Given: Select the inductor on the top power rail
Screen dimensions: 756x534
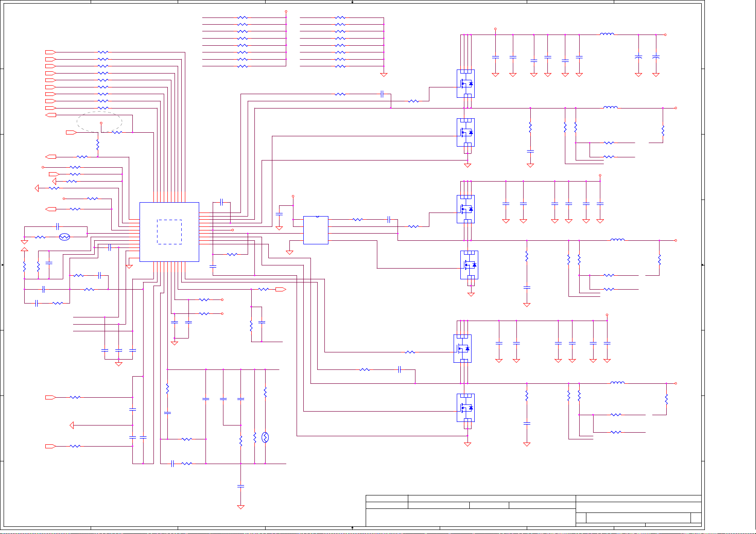Looking at the screenshot, I should point(607,34).
